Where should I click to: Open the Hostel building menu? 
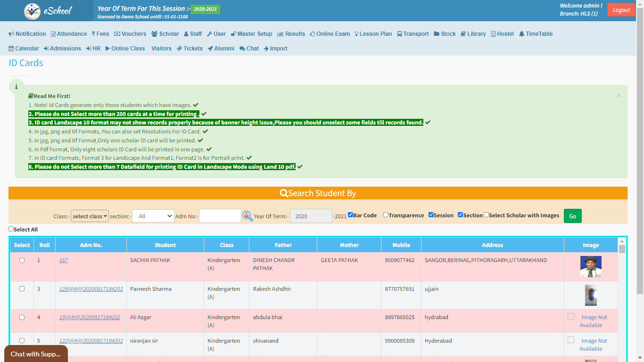[502, 34]
